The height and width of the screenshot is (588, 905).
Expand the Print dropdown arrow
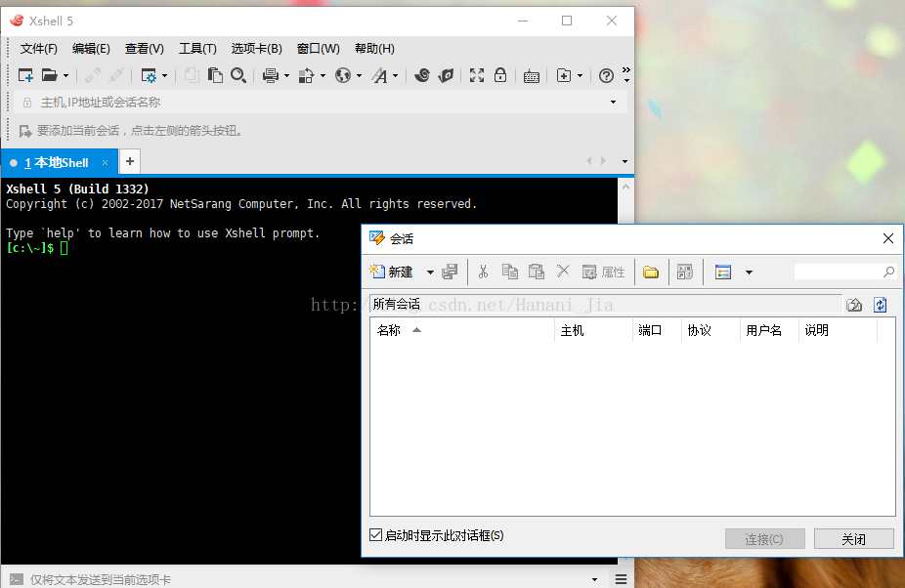click(286, 75)
